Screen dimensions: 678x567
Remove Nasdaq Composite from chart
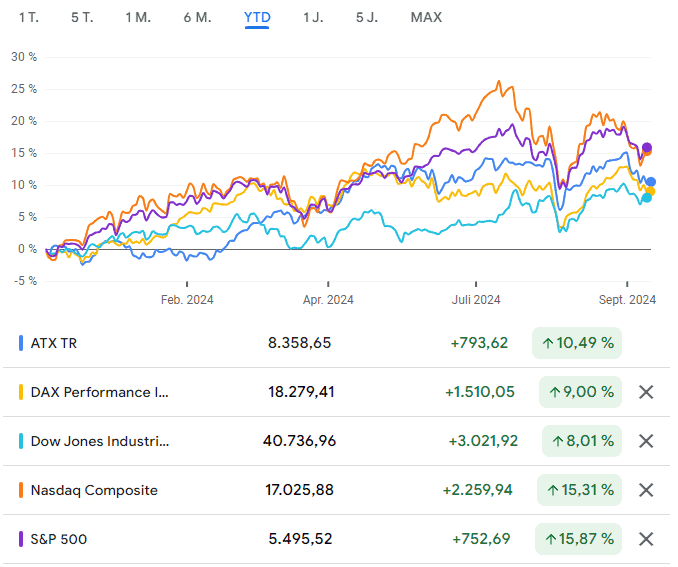click(646, 490)
